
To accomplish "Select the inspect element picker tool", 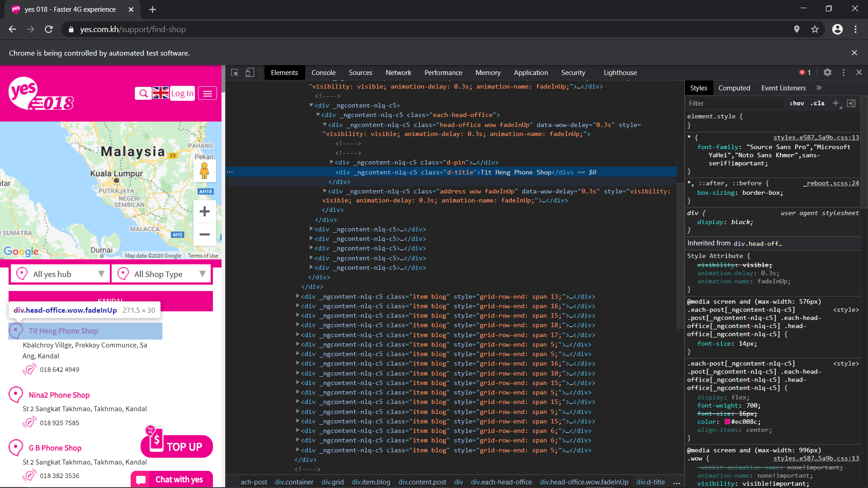I will pos(234,72).
